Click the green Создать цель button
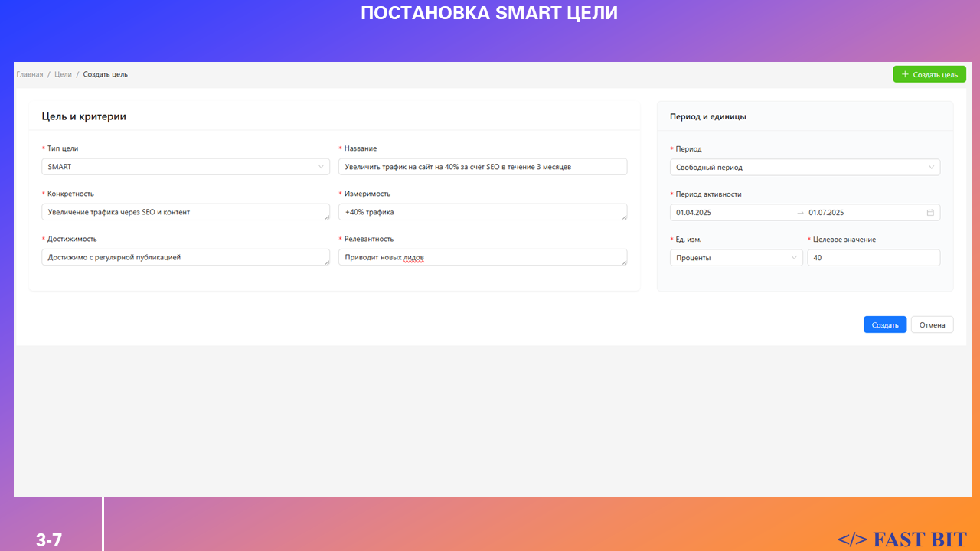 coord(929,74)
